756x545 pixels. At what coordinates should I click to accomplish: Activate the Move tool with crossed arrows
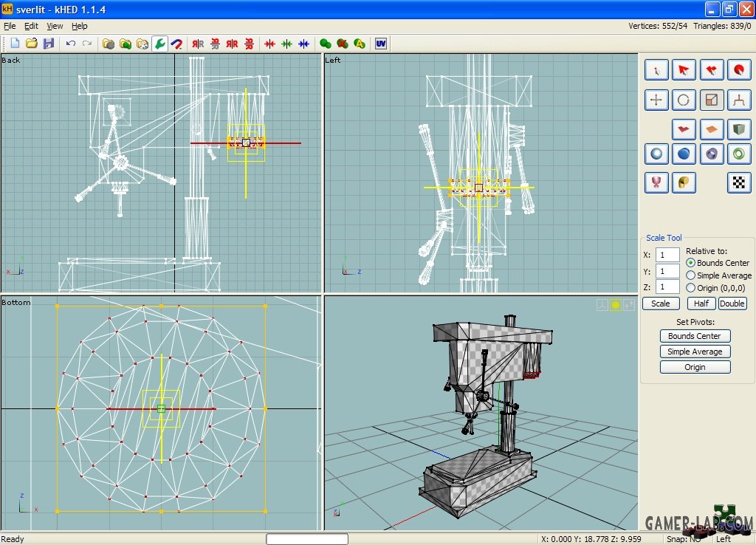(x=656, y=100)
